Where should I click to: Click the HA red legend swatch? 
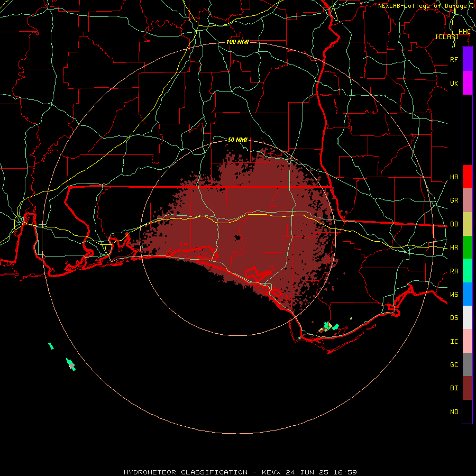(x=467, y=177)
